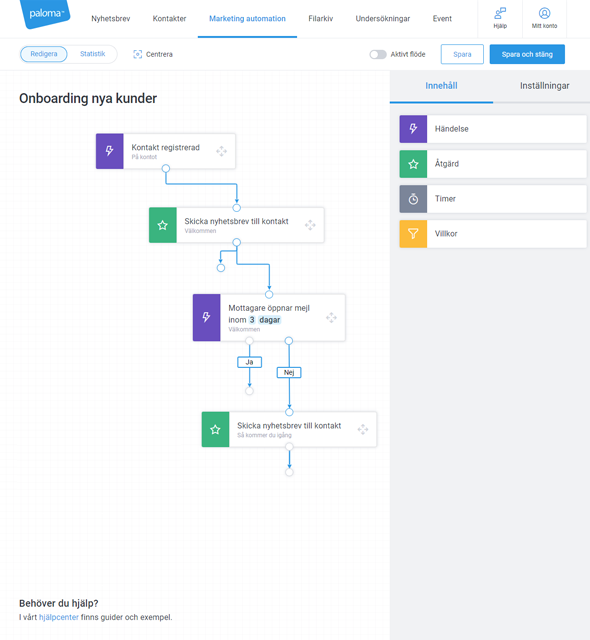Click the Ja branch label
This screenshot has width=590, height=640.
[x=249, y=362]
